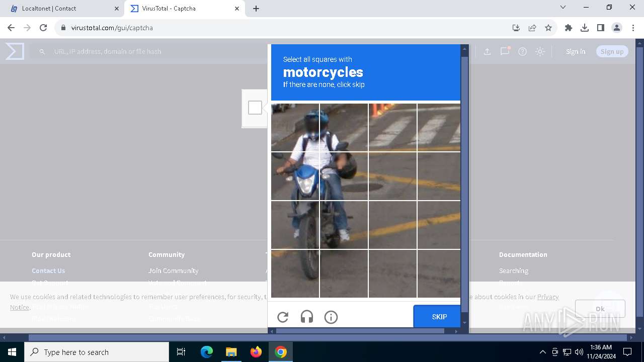The height and width of the screenshot is (362, 644).
Task: Click the taskbar search box
Action: pyautogui.click(x=97, y=352)
